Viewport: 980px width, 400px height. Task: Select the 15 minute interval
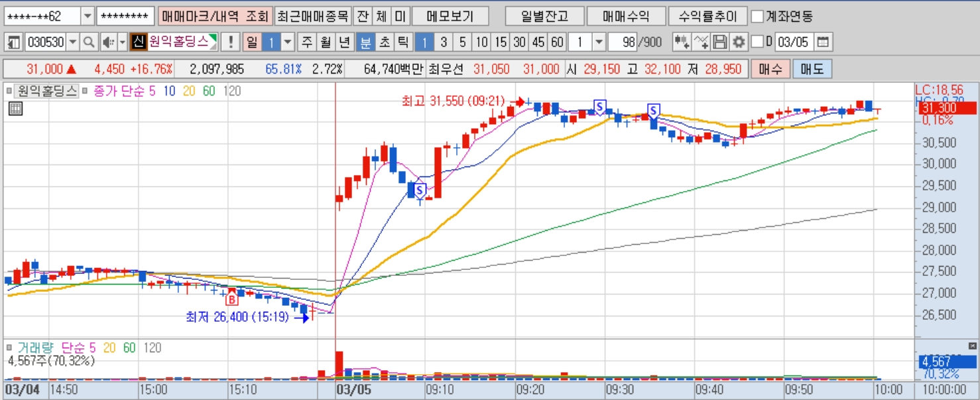501,42
